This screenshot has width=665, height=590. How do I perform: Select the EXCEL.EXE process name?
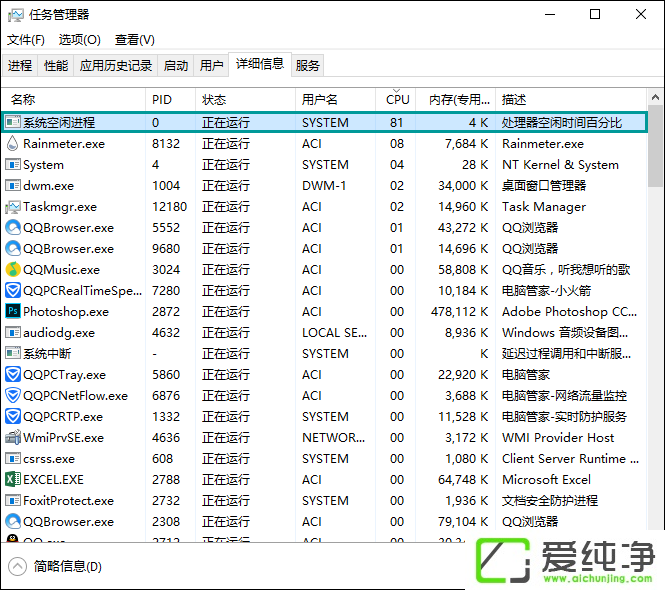point(53,480)
